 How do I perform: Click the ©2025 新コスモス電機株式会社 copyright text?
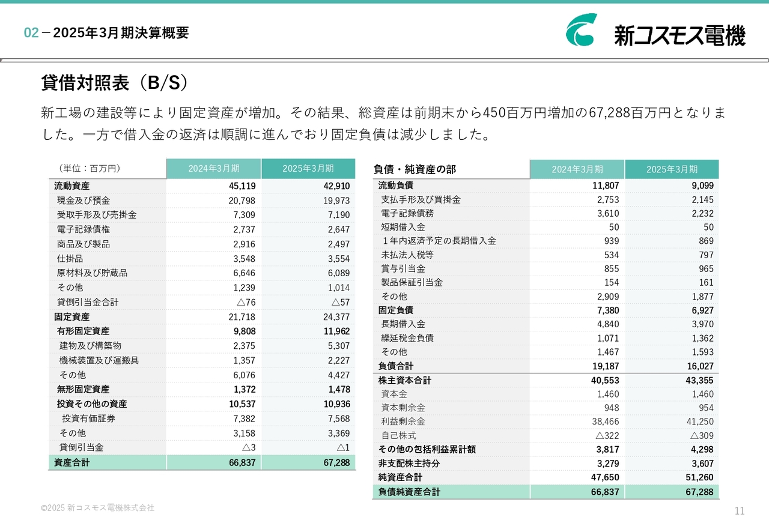coord(98,508)
